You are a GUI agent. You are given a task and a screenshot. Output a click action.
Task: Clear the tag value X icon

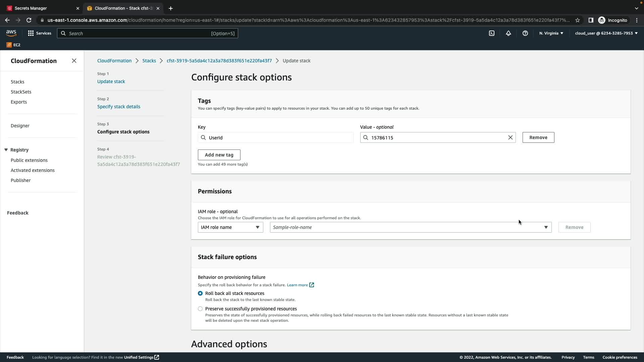coord(510,137)
